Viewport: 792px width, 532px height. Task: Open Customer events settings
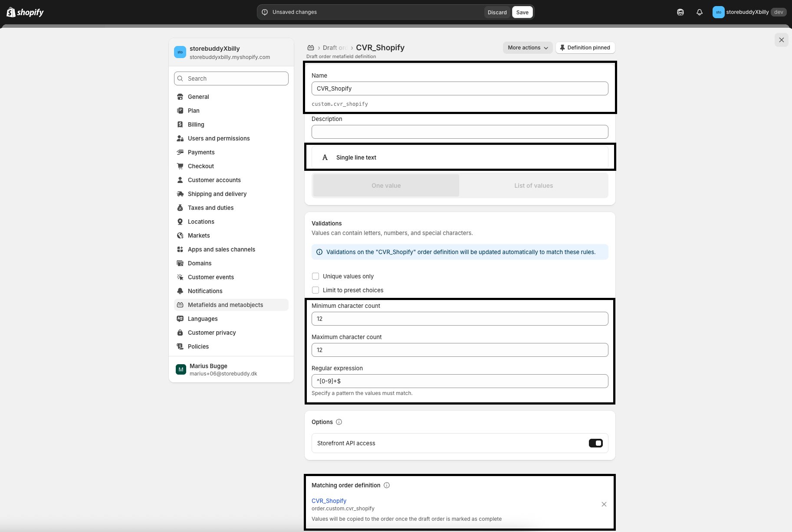pos(210,277)
